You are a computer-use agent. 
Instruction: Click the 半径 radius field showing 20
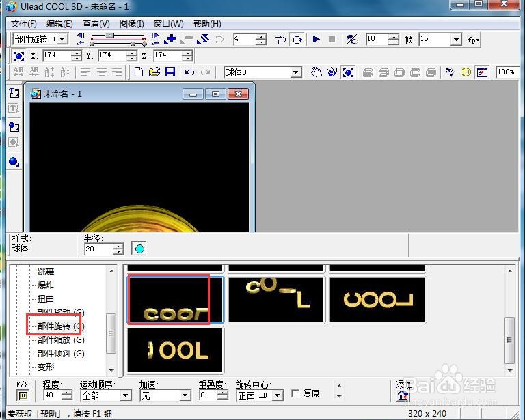98,249
